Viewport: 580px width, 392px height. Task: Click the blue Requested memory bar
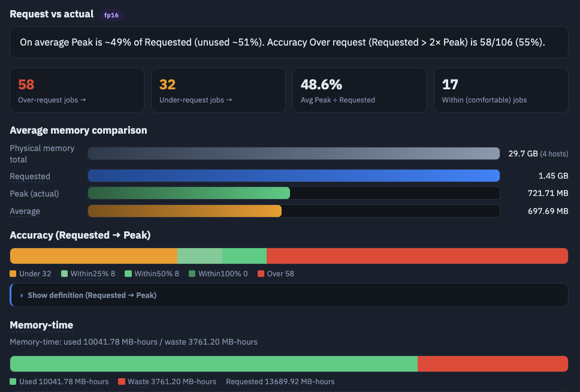click(294, 176)
